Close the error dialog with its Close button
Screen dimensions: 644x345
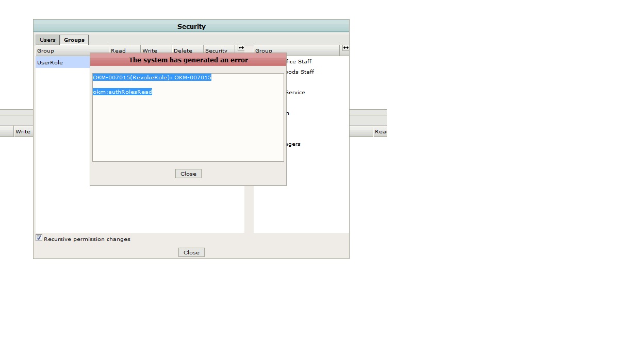coord(188,174)
